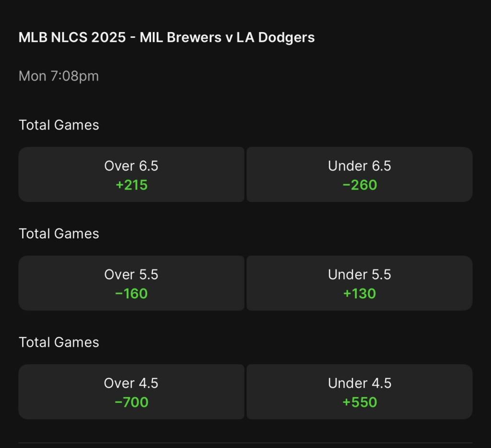Click the Total Games heading above Over 4.5

tap(58, 342)
